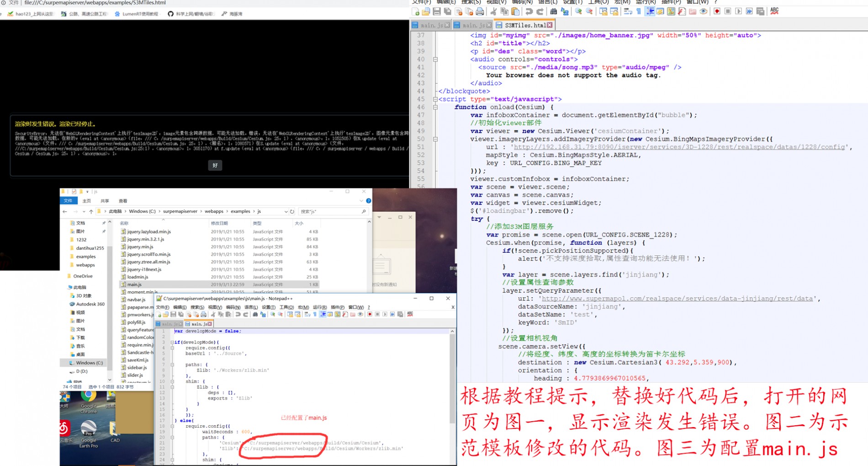The image size is (868, 466).
Task: Open Find with the binoculars icon in the top toolbar
Action: [x=554, y=11]
